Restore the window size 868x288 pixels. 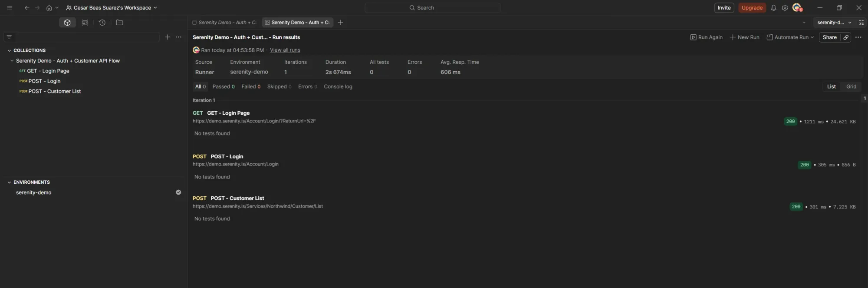point(839,8)
